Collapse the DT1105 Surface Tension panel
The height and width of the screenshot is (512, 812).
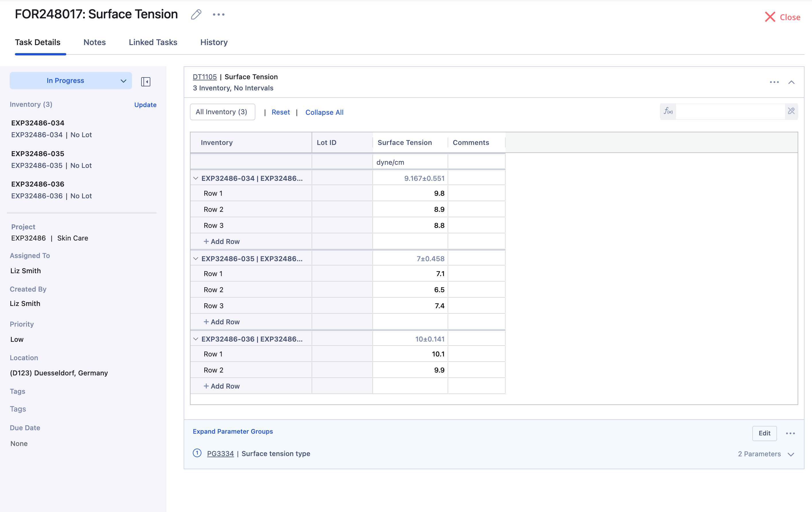[791, 82]
